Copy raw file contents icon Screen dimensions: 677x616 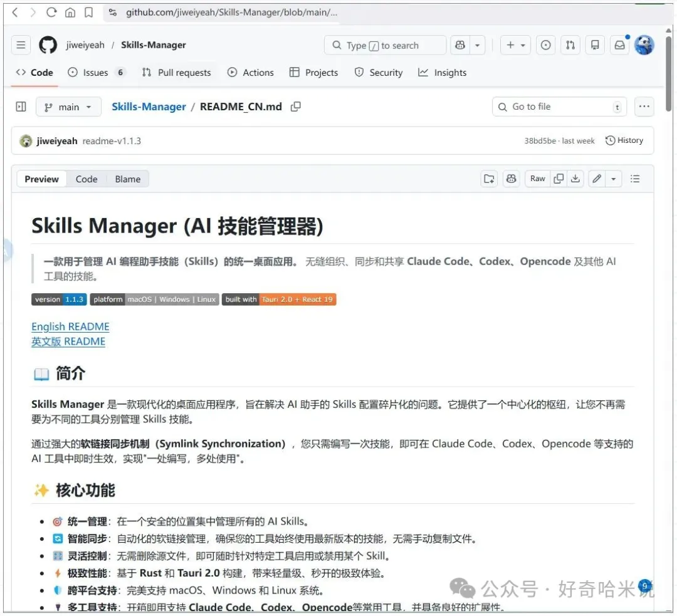559,179
